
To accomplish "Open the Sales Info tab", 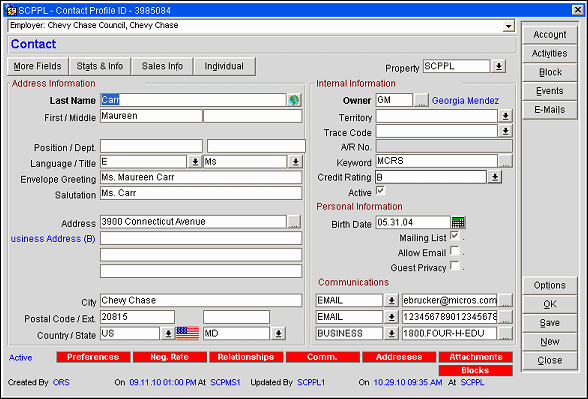I will coord(162,66).
